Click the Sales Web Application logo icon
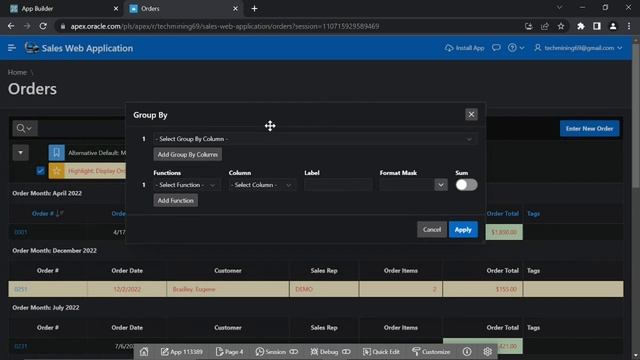The width and height of the screenshot is (640, 360). (31, 48)
